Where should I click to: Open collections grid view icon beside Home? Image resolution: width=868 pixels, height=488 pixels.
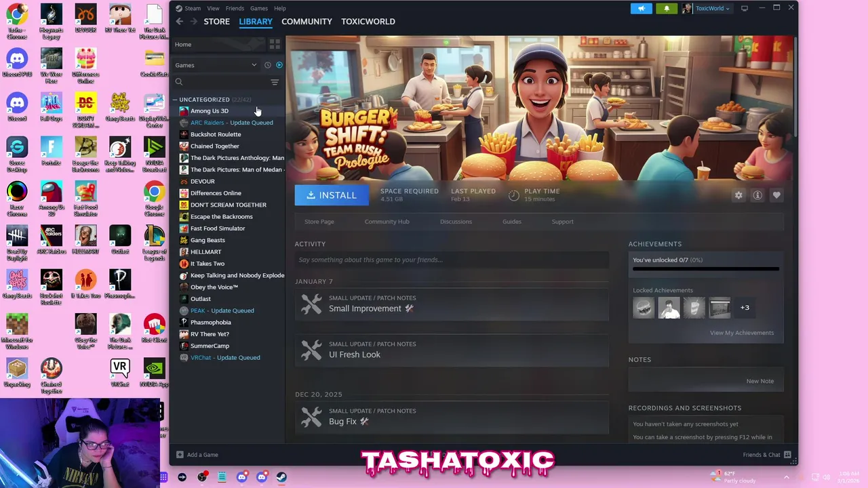275,44
